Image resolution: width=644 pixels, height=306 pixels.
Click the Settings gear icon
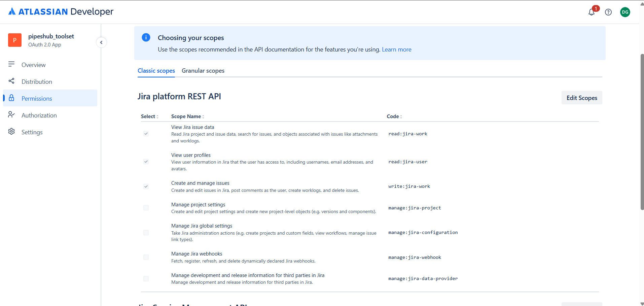pyautogui.click(x=11, y=132)
